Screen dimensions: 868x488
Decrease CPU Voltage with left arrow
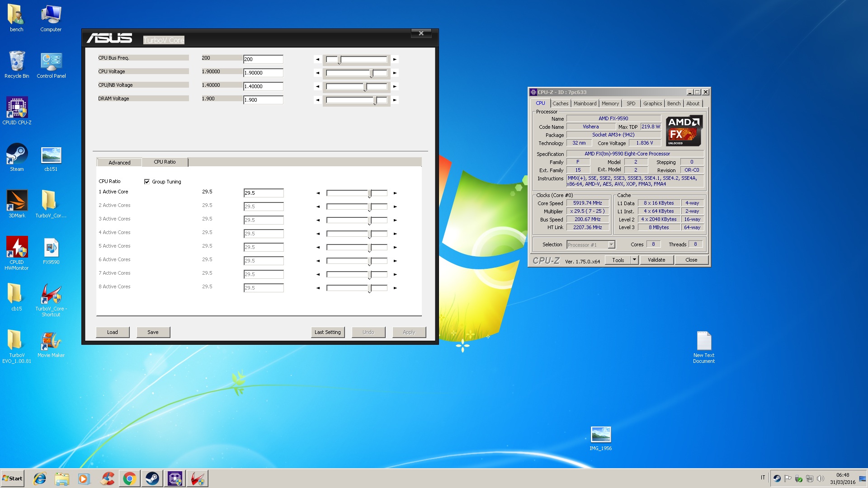click(x=317, y=73)
